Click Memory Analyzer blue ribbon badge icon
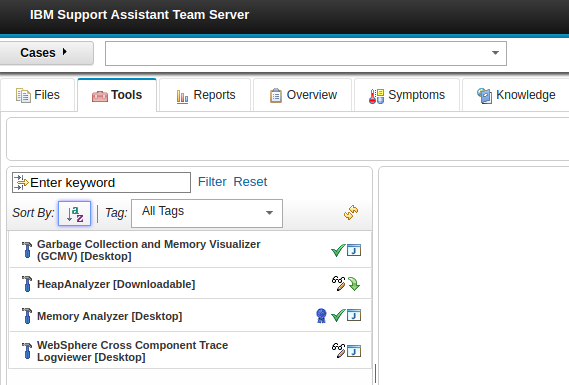This screenshot has width=569, height=385. tap(321, 315)
